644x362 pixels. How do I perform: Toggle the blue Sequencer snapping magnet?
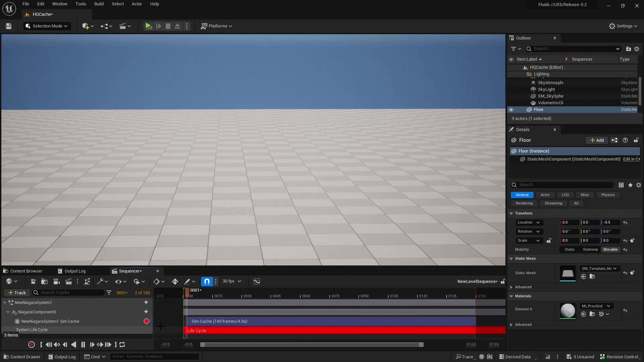[207, 281]
